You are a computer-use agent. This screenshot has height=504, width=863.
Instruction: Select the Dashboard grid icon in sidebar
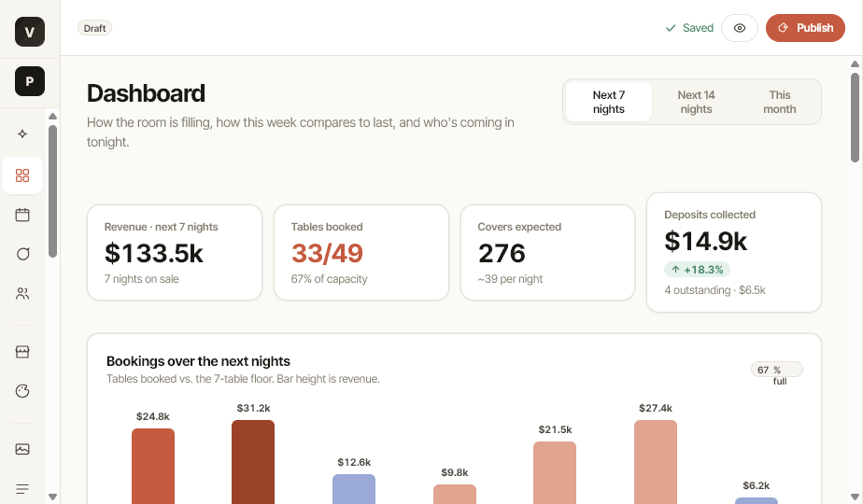(x=22, y=175)
